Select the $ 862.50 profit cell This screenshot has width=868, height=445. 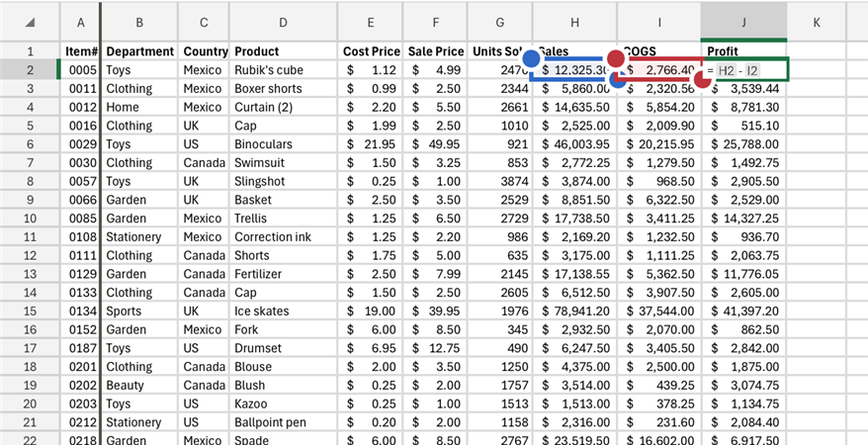tap(744, 330)
